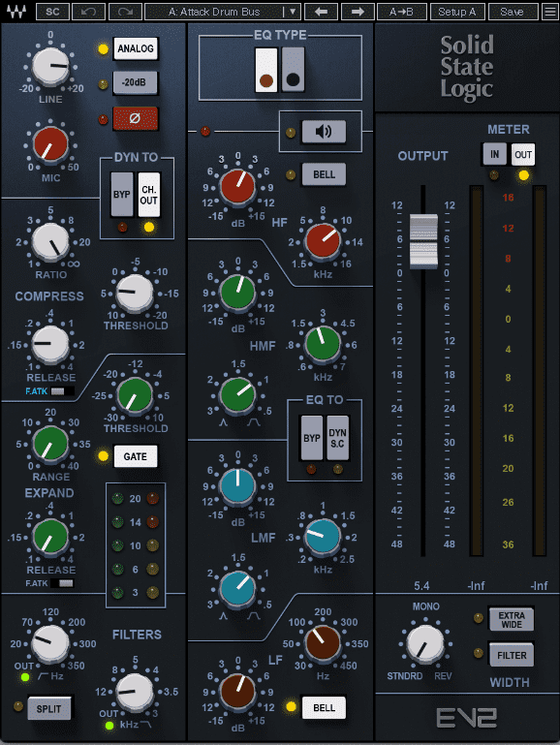560x745 pixels.
Task: Click the OUTPUT fader handle
Action: point(423,241)
